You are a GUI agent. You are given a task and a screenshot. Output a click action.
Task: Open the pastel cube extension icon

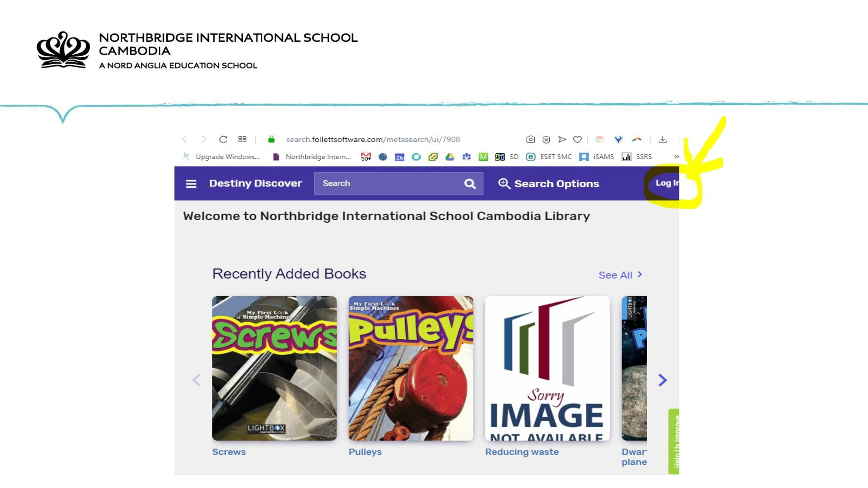(x=599, y=139)
